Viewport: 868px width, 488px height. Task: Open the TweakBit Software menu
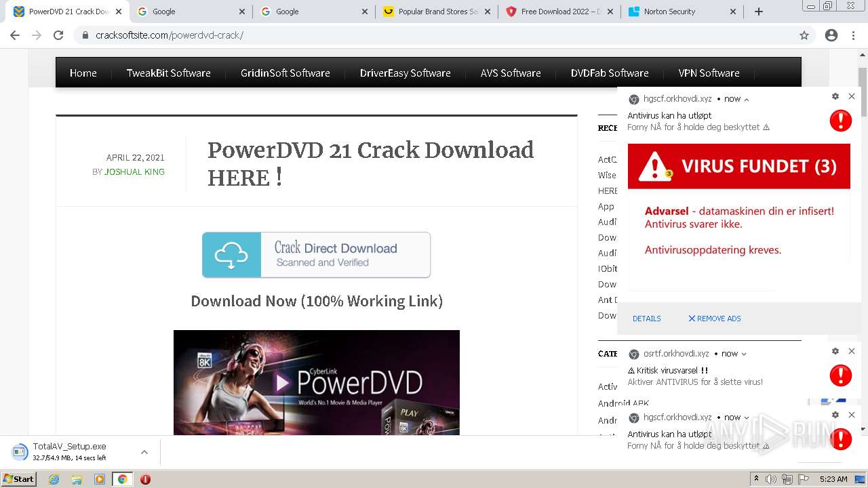169,73
